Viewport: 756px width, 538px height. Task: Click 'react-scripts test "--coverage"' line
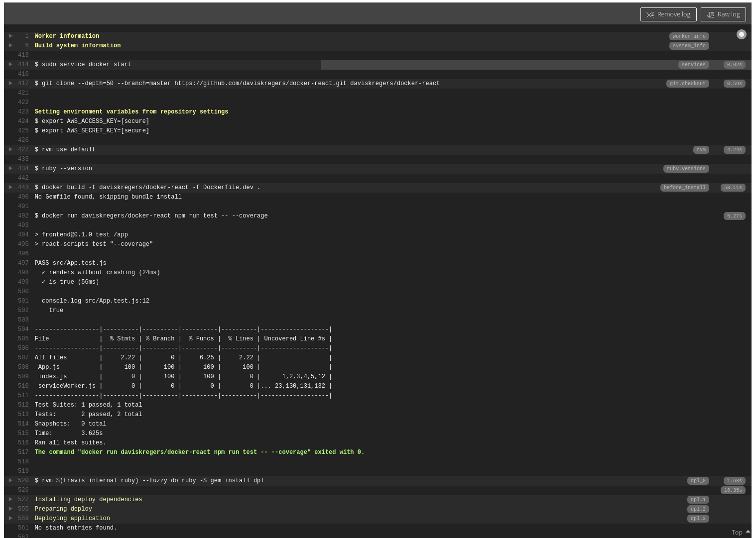click(x=94, y=244)
